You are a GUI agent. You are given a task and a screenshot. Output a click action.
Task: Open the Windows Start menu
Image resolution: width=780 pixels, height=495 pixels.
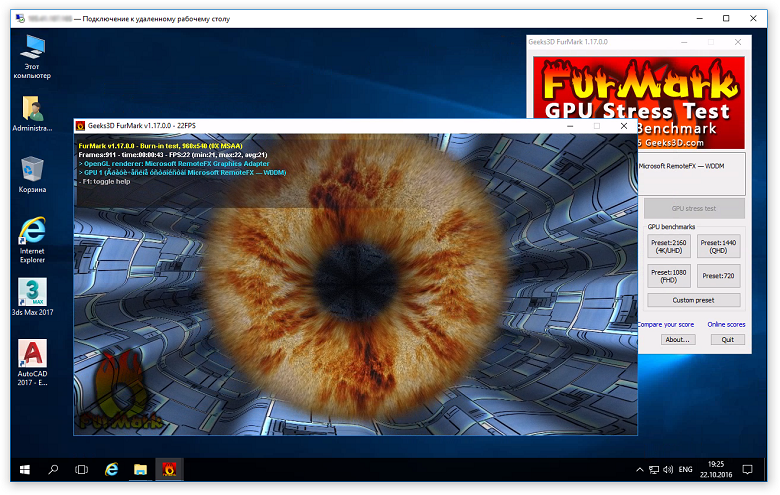coord(24,469)
